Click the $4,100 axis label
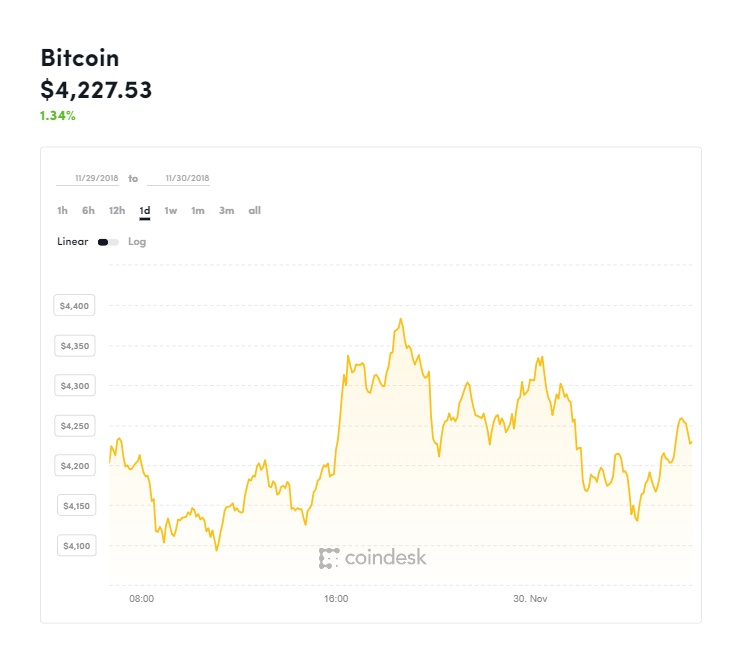Image resolution: width=742 pixels, height=664 pixels. point(77,546)
